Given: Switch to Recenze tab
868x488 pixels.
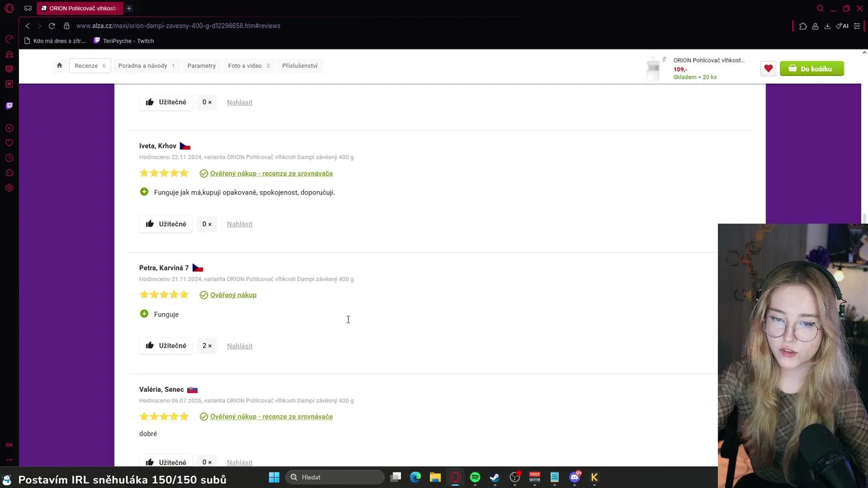Looking at the screenshot, I should 90,66.
